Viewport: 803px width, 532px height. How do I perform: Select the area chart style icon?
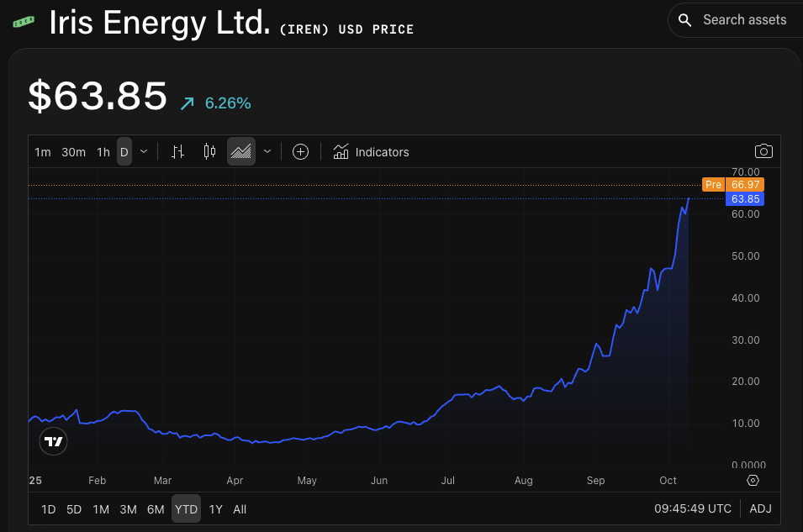coord(240,151)
